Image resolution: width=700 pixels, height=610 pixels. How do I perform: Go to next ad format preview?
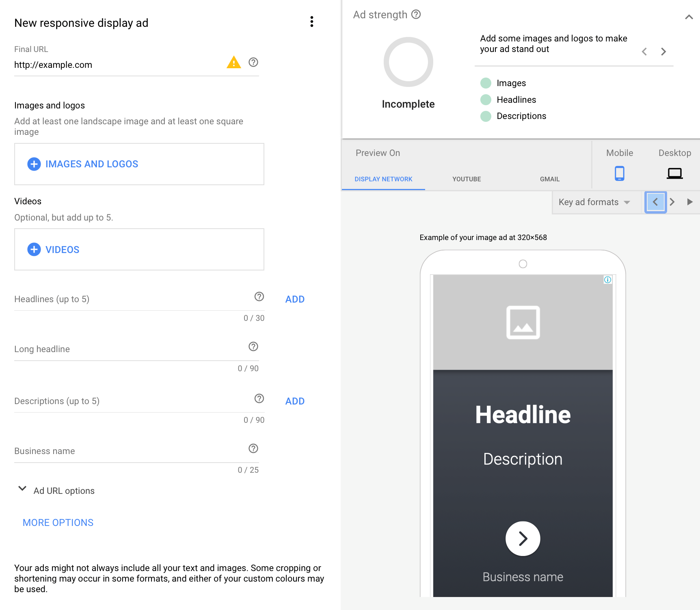(672, 202)
